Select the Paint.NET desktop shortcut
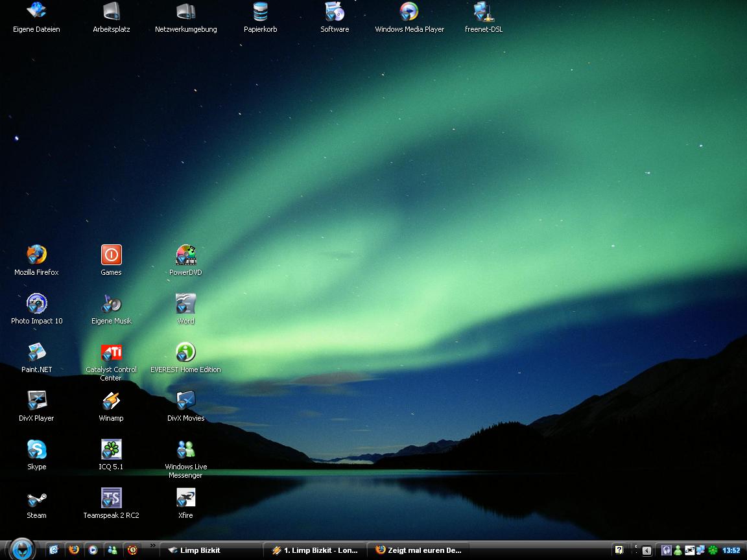The width and height of the screenshot is (747, 560). (x=36, y=358)
